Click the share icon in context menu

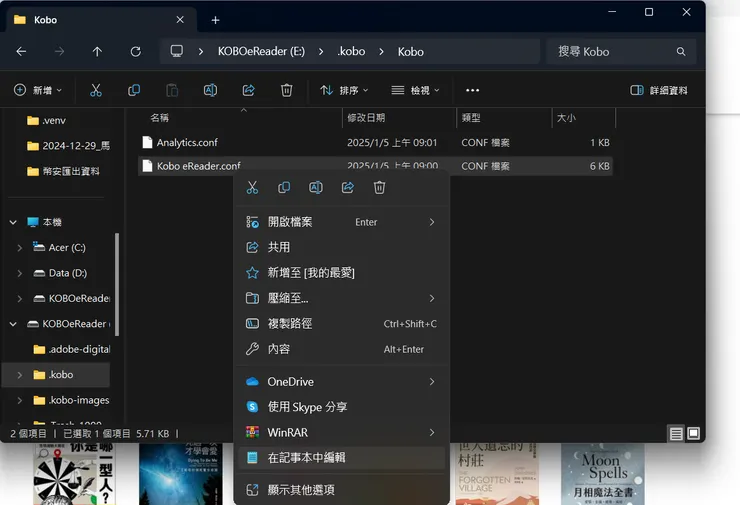[348, 187]
